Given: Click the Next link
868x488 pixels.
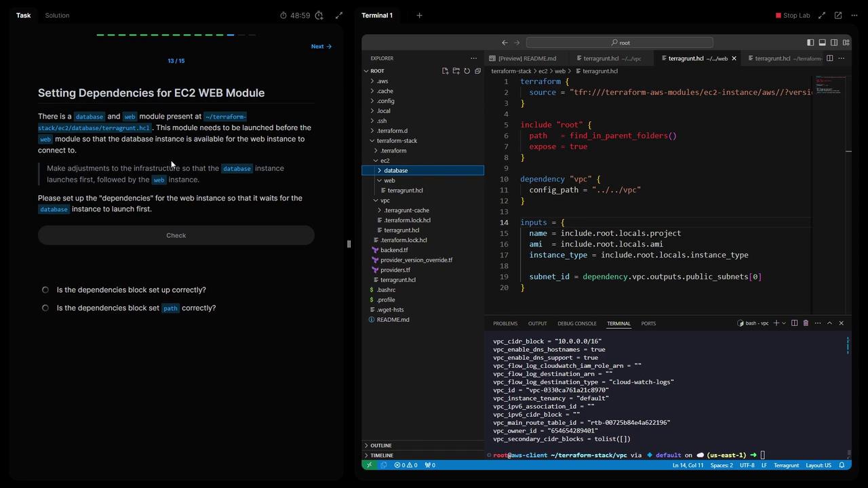Looking at the screenshot, I should 321,47.
